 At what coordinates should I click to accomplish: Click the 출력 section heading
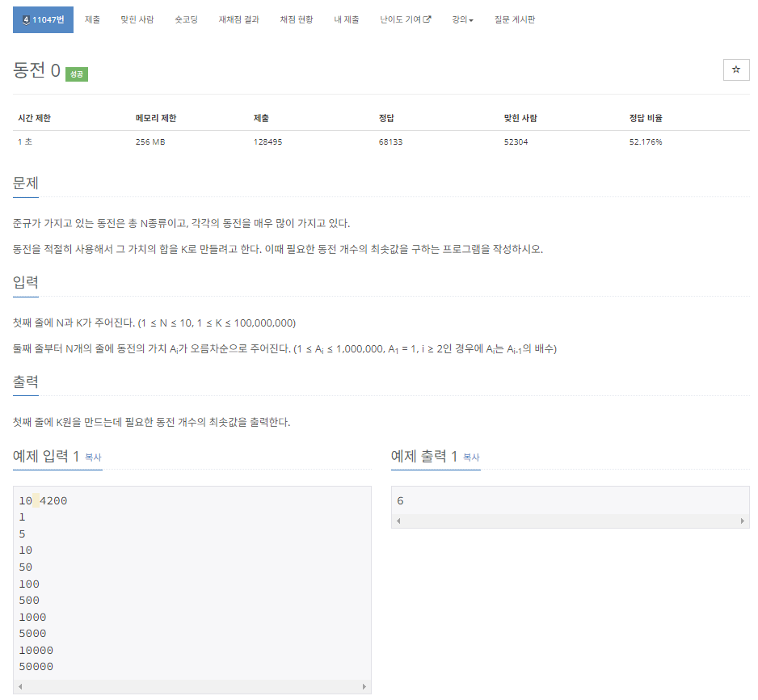point(26,382)
